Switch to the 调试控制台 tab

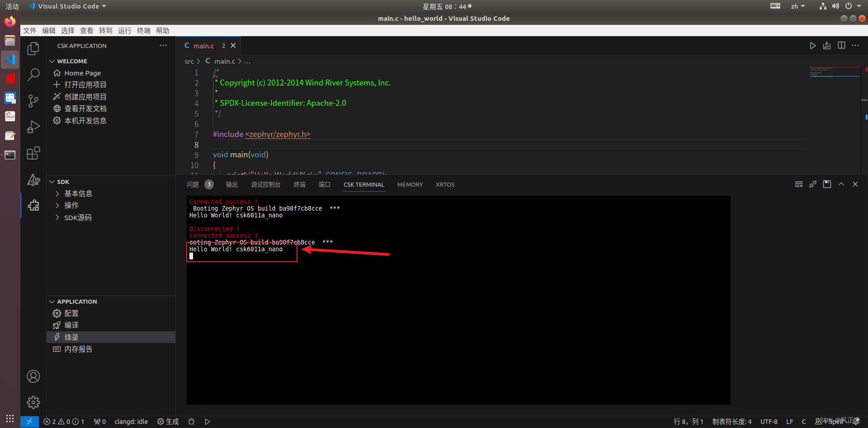click(x=266, y=184)
